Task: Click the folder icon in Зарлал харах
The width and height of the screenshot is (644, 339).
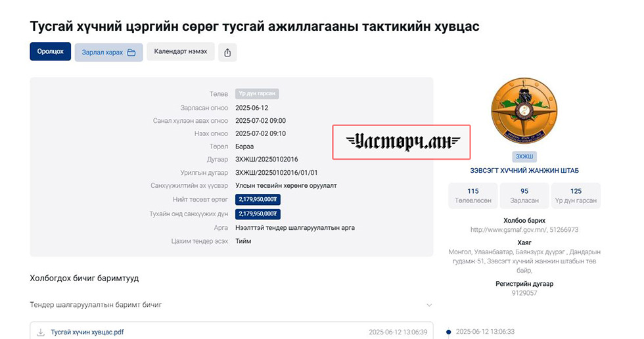Action: click(x=131, y=53)
